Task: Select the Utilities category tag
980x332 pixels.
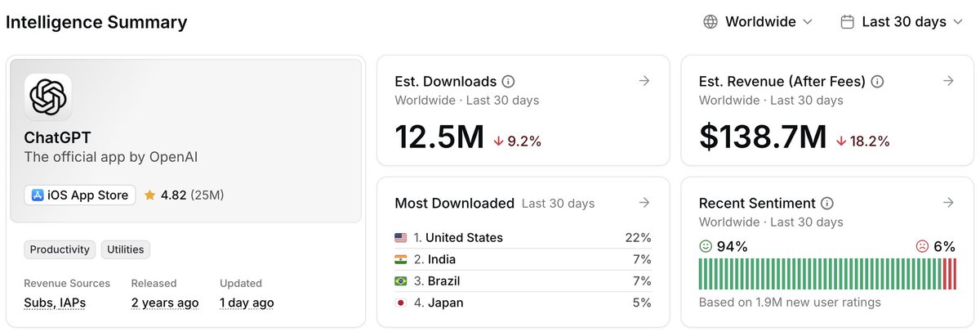Action: pyautogui.click(x=126, y=249)
